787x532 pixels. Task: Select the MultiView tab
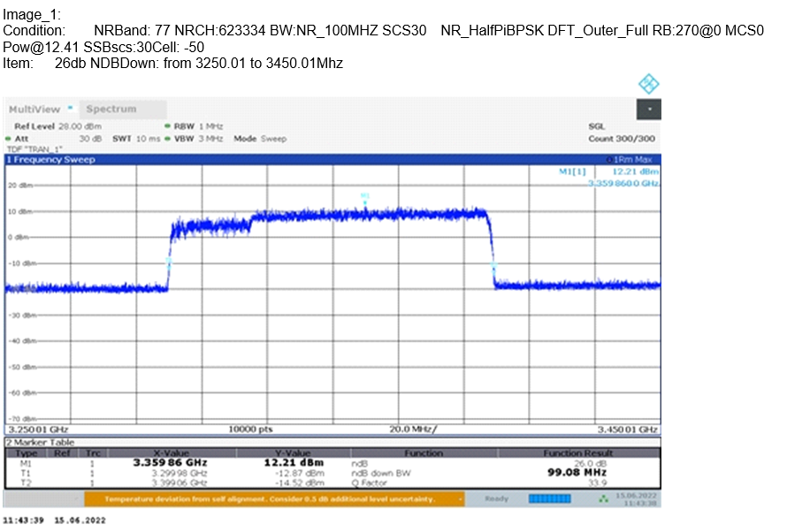tap(35, 109)
